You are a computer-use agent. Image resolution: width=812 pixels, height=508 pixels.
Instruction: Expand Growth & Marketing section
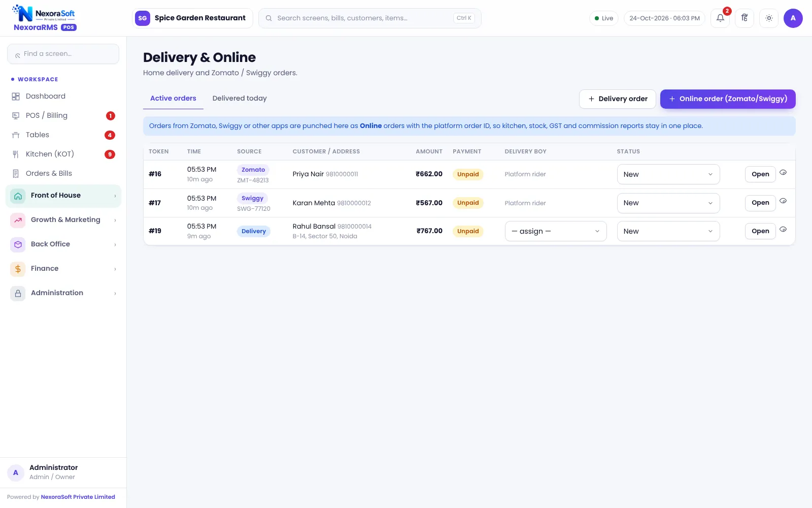point(63,220)
